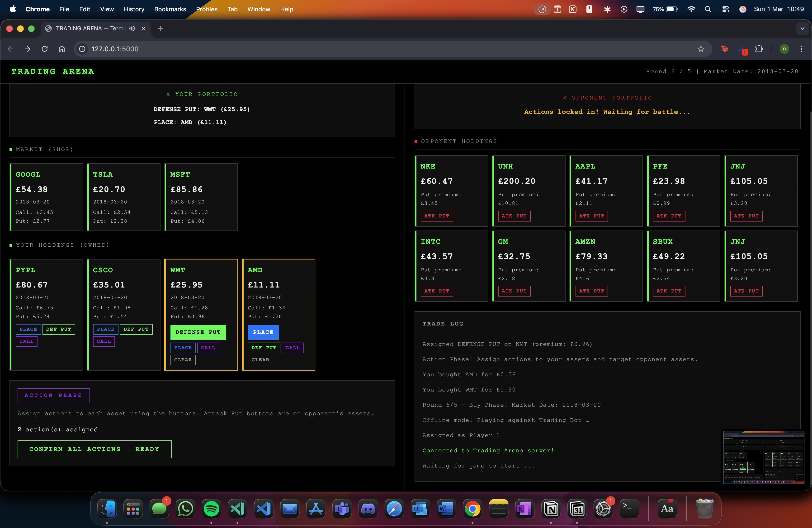The width and height of the screenshot is (812, 528).
Task: Toggle the active DEFENSE PUT on WMT
Action: 198,332
